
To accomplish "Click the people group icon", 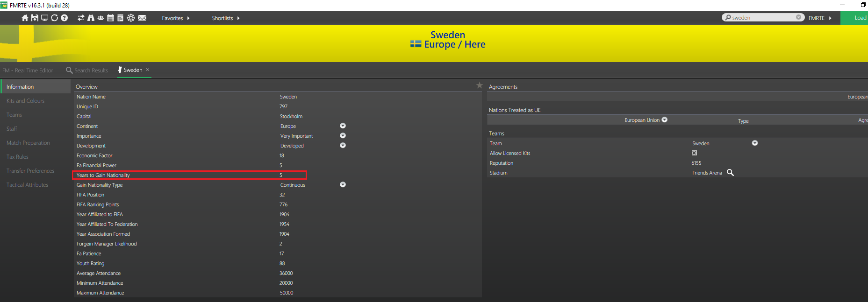I will [x=100, y=18].
